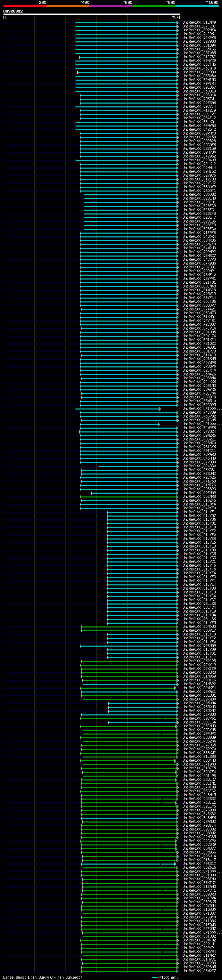Select the UniRef100_P29409 row label

[x=199, y=160]
